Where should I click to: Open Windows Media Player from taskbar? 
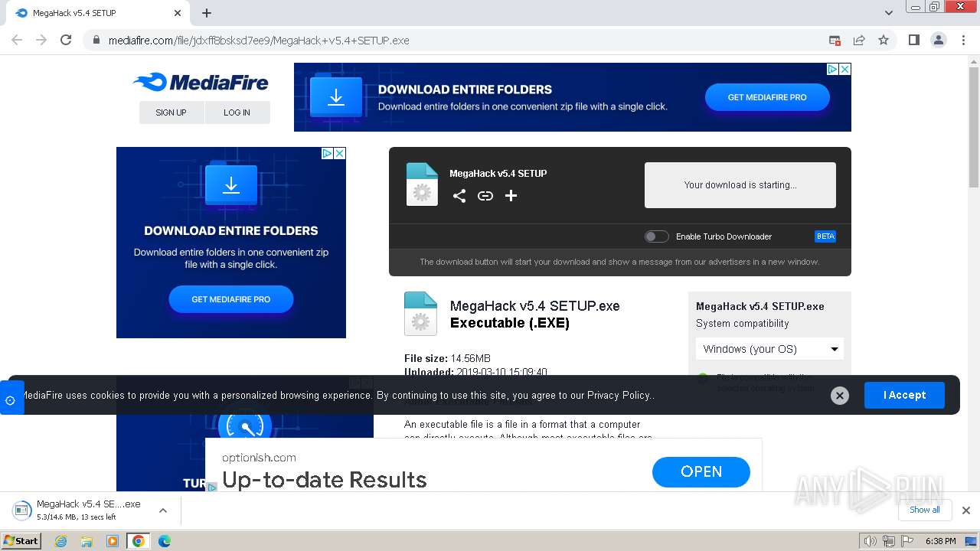pyautogui.click(x=113, y=541)
